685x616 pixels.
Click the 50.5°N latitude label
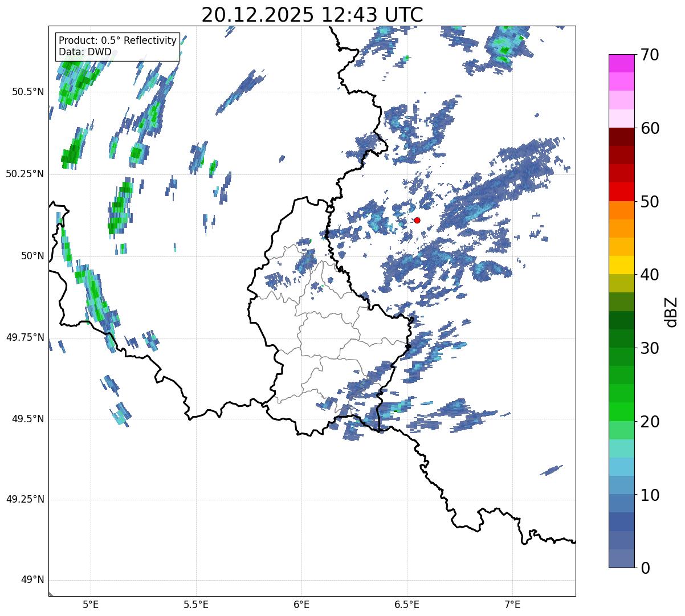point(27,92)
